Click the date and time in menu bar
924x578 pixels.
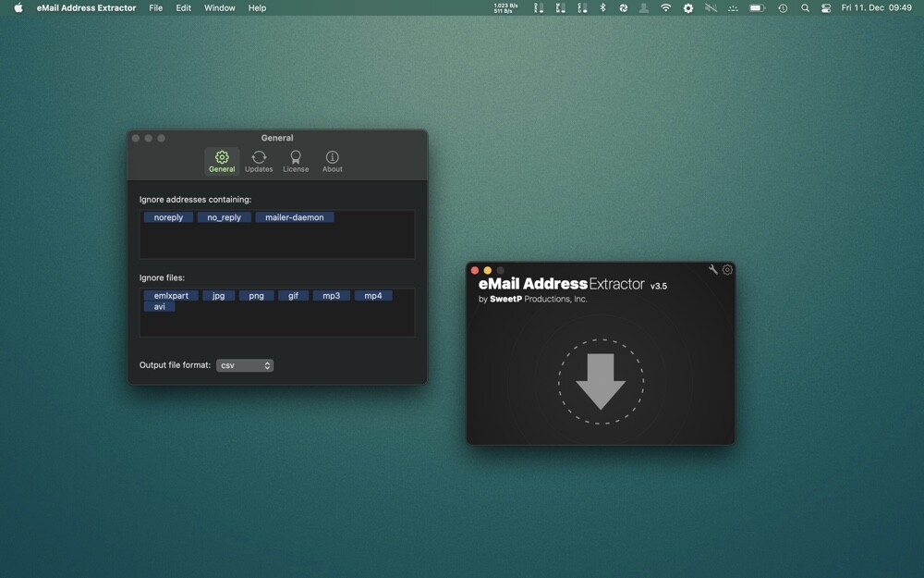(x=876, y=7)
